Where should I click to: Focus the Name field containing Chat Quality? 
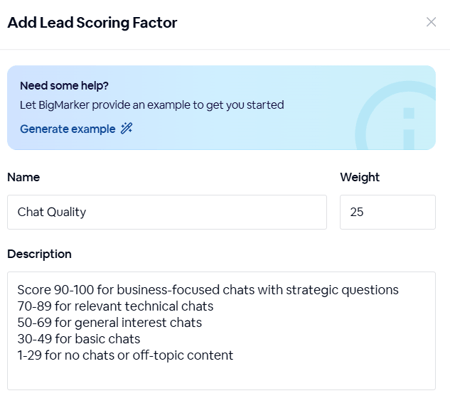[x=167, y=212]
